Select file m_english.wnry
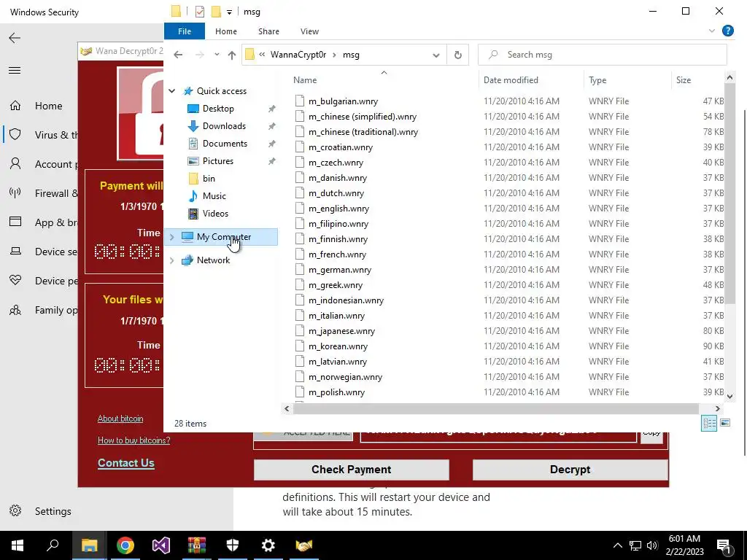The image size is (747, 560). pyautogui.click(x=338, y=209)
